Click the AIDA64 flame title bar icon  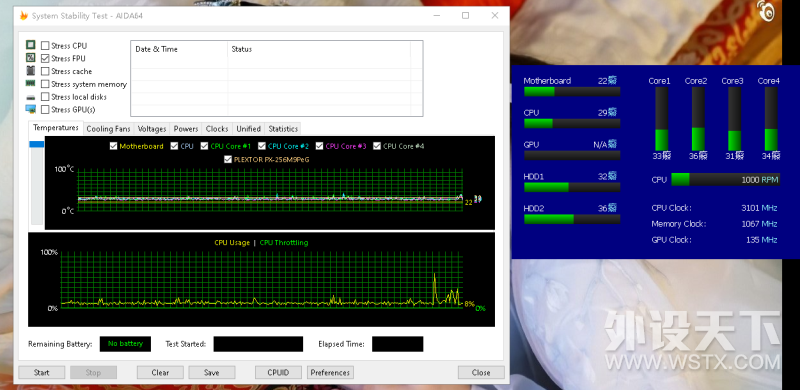pyautogui.click(x=23, y=15)
